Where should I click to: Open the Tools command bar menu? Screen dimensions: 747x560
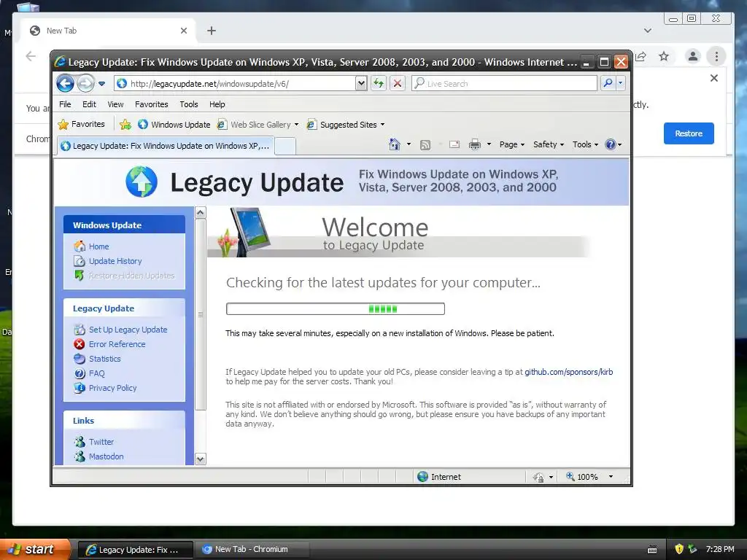[585, 144]
